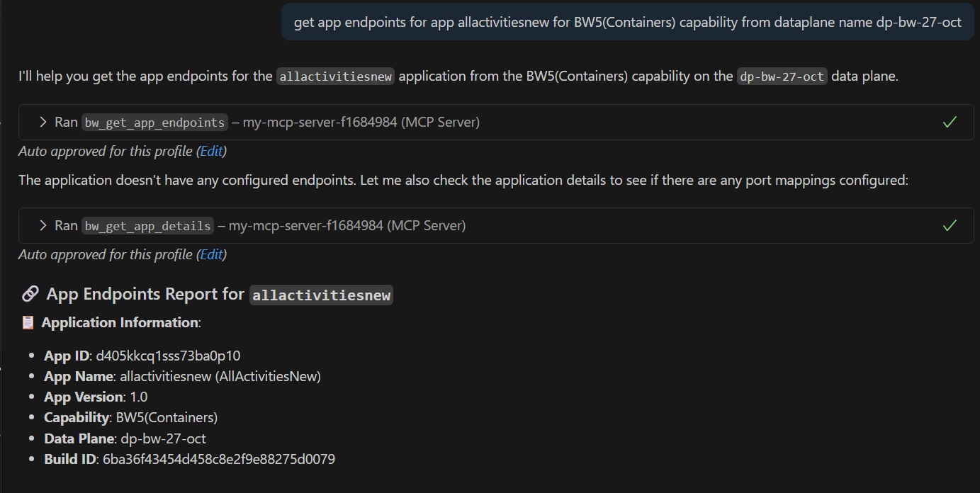Click the Build ID hash value
980x493 pixels.
218,459
